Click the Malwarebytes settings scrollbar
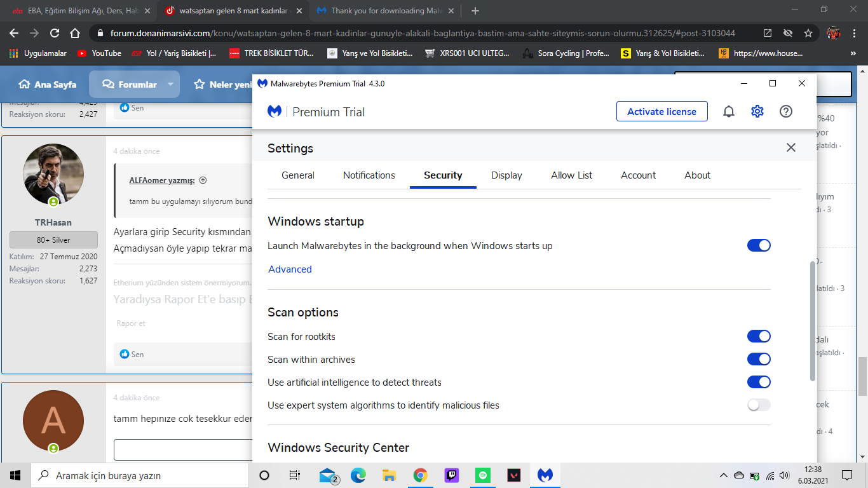This screenshot has width=868, height=488. [813, 321]
